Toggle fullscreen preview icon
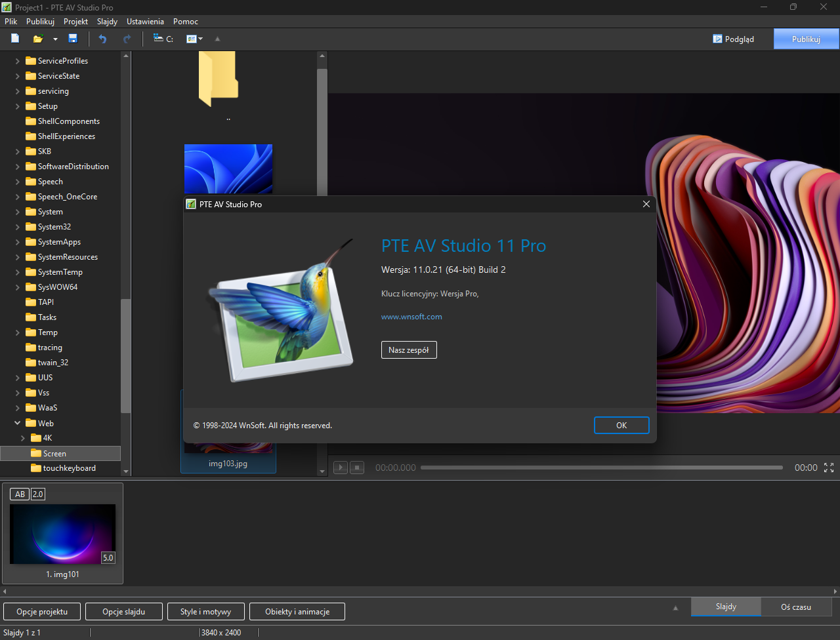The height and width of the screenshot is (640, 840). pos(829,468)
